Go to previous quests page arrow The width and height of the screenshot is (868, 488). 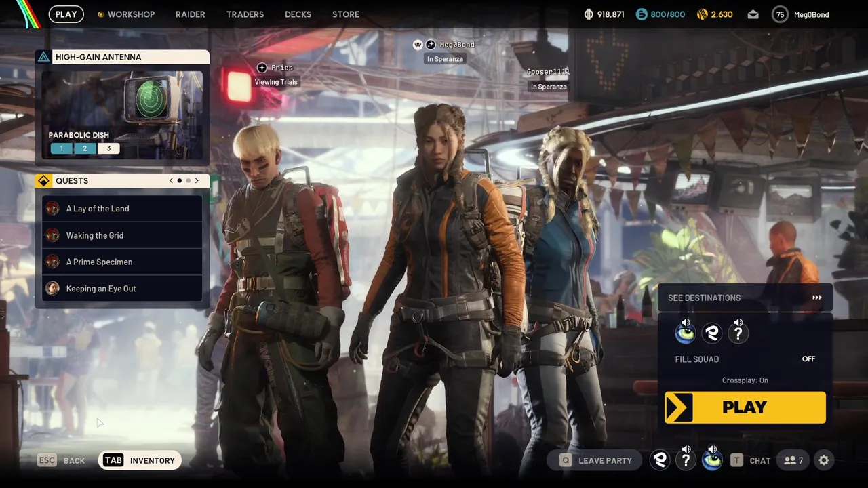point(171,180)
